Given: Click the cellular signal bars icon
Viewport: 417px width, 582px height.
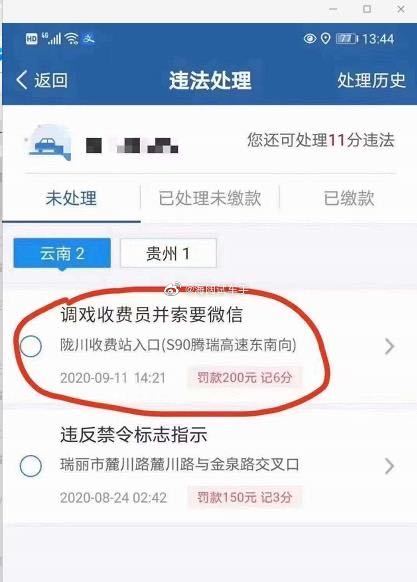Looking at the screenshot, I should 51,39.
